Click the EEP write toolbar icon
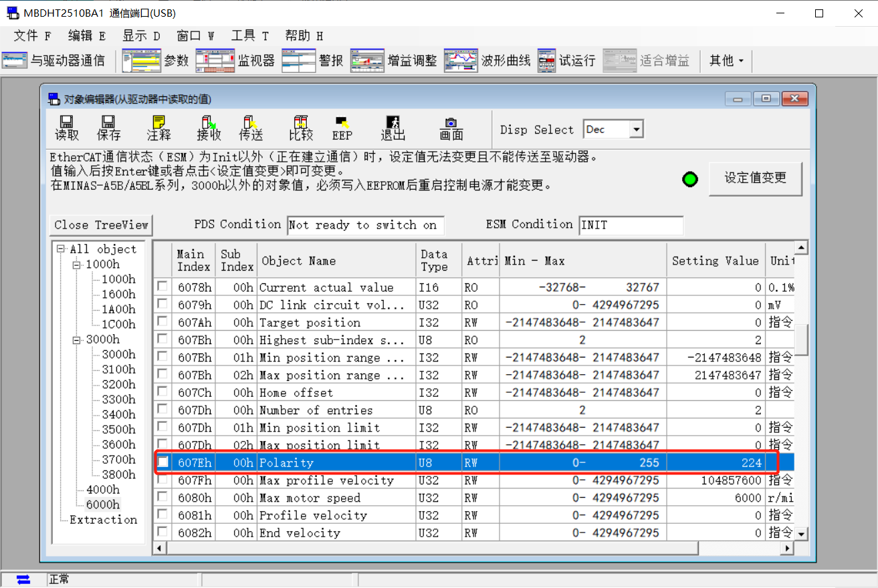The image size is (878, 588). click(x=342, y=128)
